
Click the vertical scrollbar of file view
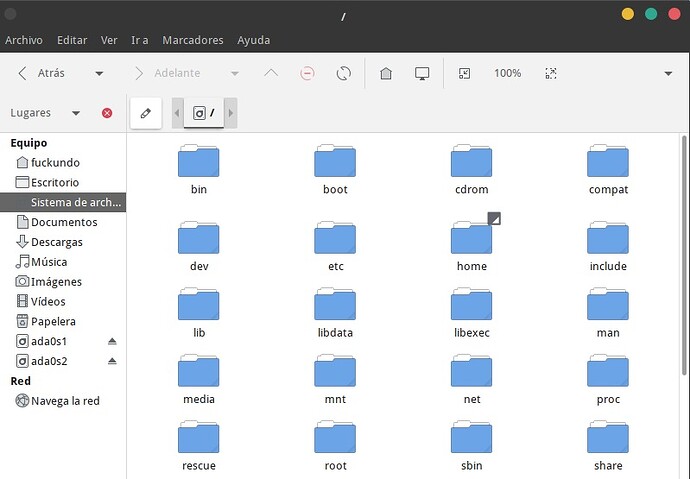684,255
